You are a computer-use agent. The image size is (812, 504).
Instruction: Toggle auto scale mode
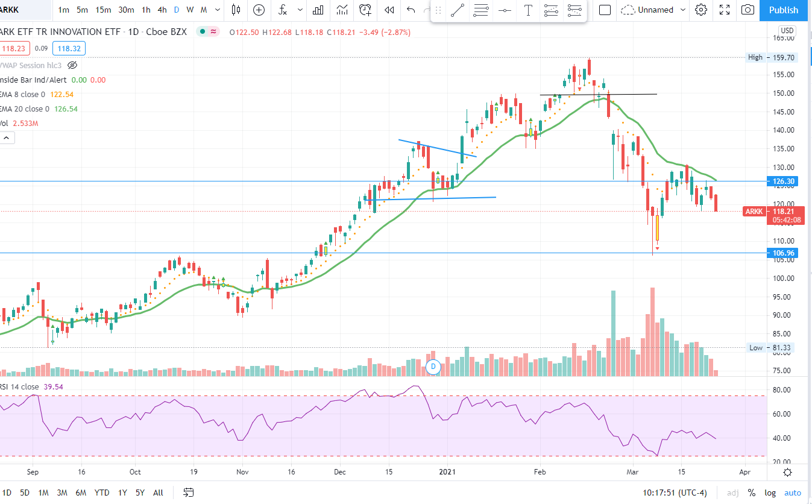point(793,493)
